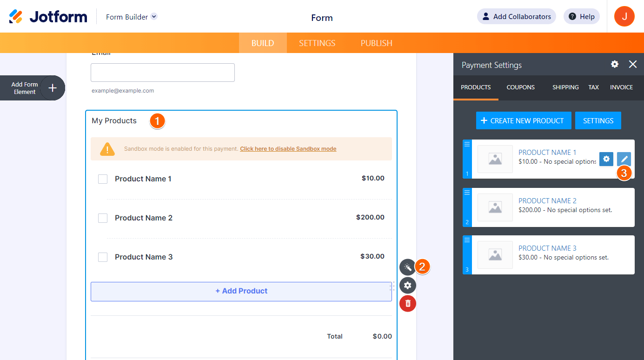Switch to the BUILD tab

click(263, 43)
